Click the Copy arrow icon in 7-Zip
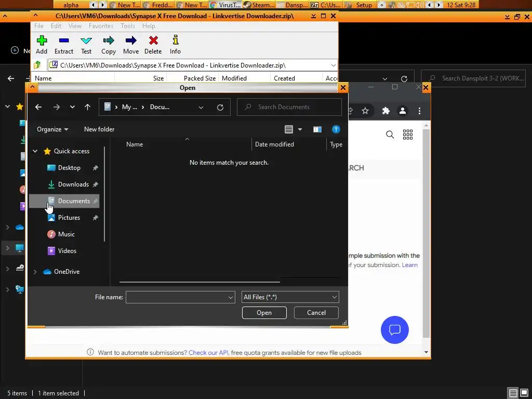Viewport: 532px width, 399px height. coord(109,41)
